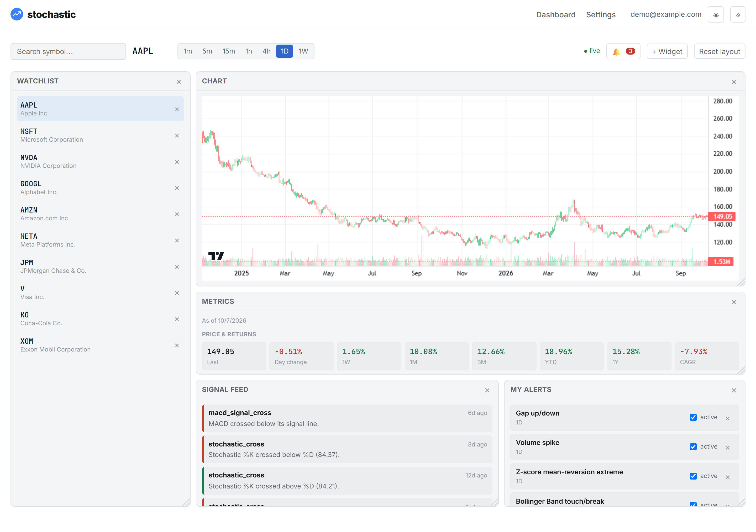
Task: Close the Watchlist panel
Action: tap(179, 82)
